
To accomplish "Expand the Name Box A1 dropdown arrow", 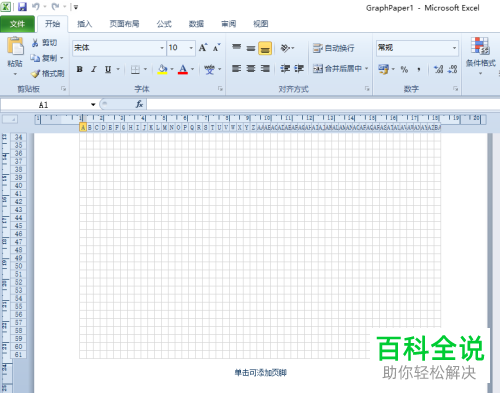I will coord(93,105).
